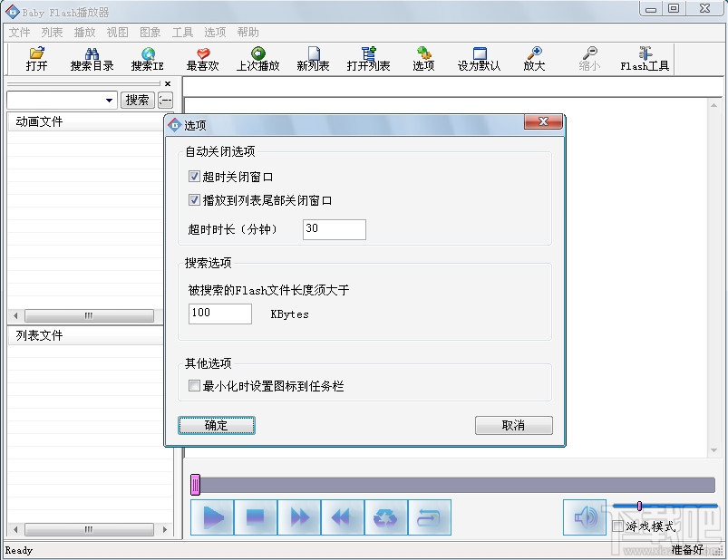Click the '--' button beside 搜索

coord(165,100)
